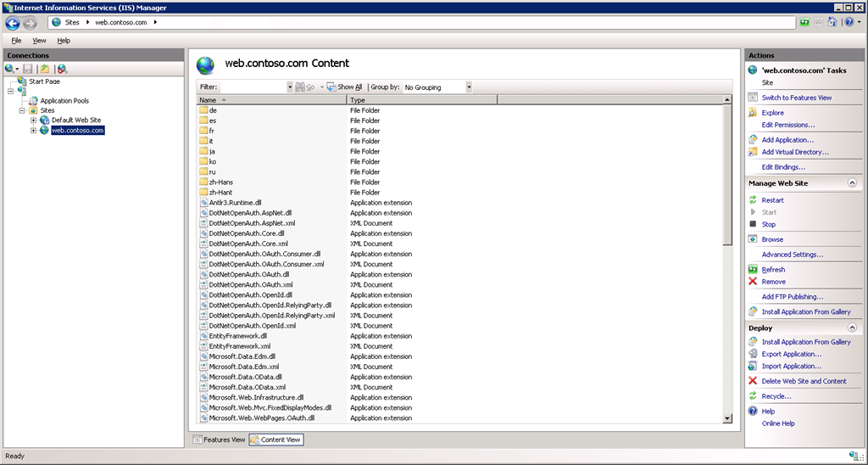Select the ja folder row
This screenshot has width=868, height=465.
(x=460, y=151)
